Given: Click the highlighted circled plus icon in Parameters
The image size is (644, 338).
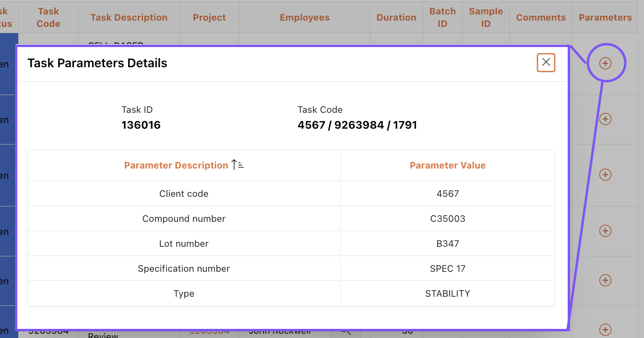Looking at the screenshot, I should [x=606, y=63].
